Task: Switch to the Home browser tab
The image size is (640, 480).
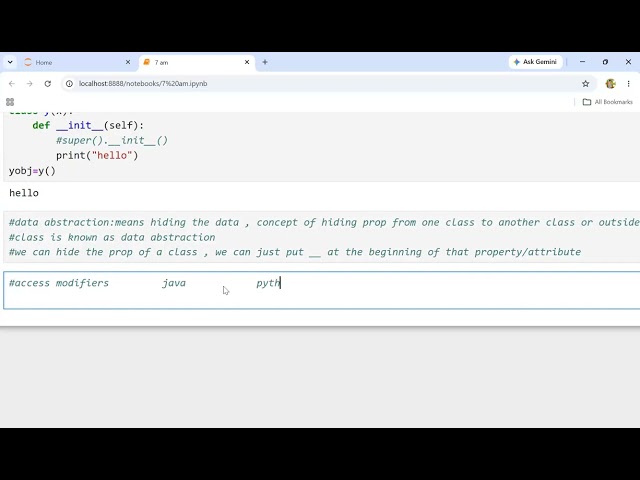Action: [x=78, y=62]
